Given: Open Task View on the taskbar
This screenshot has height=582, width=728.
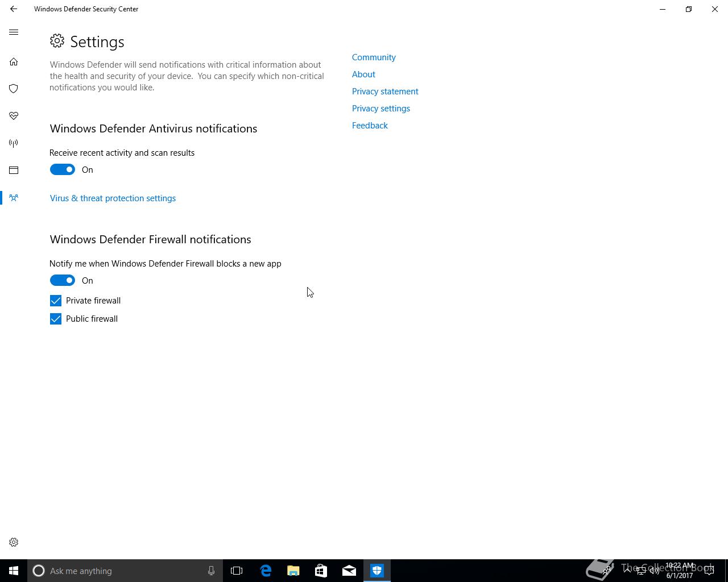Looking at the screenshot, I should [x=237, y=571].
